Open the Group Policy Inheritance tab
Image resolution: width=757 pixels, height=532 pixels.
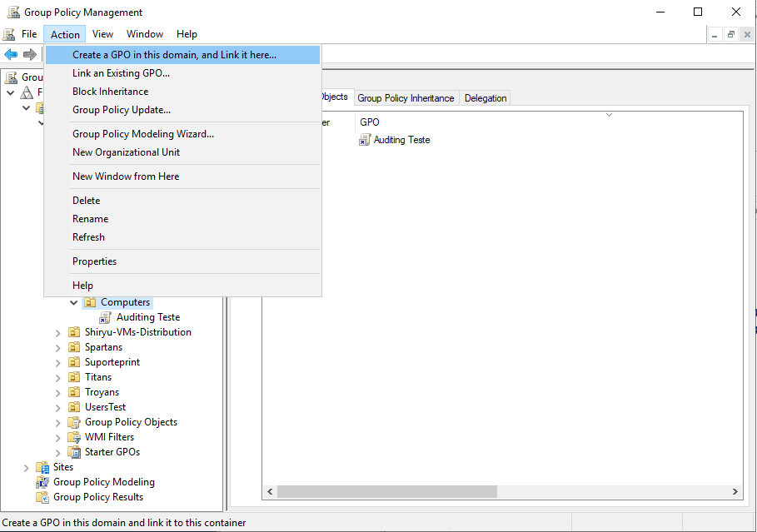[x=406, y=98]
